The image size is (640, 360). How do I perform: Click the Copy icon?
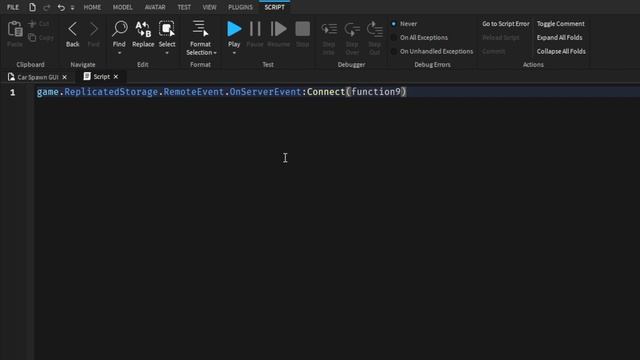32,38
